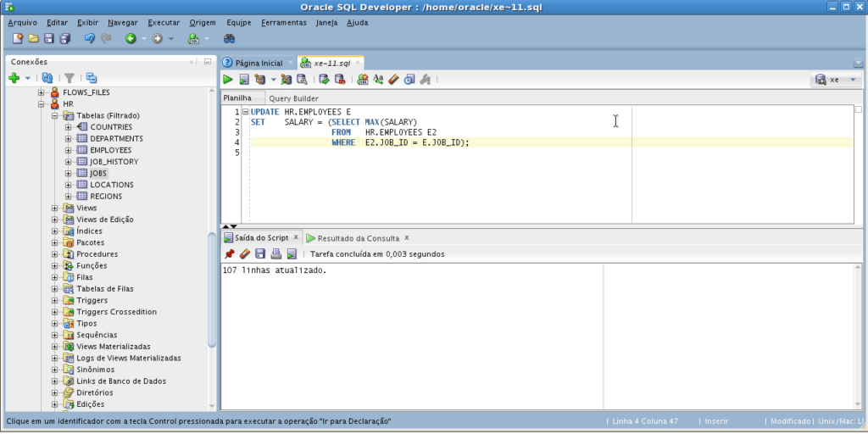
Task: Select the DEPARTMENTS table in tree
Action: pyautogui.click(x=116, y=138)
